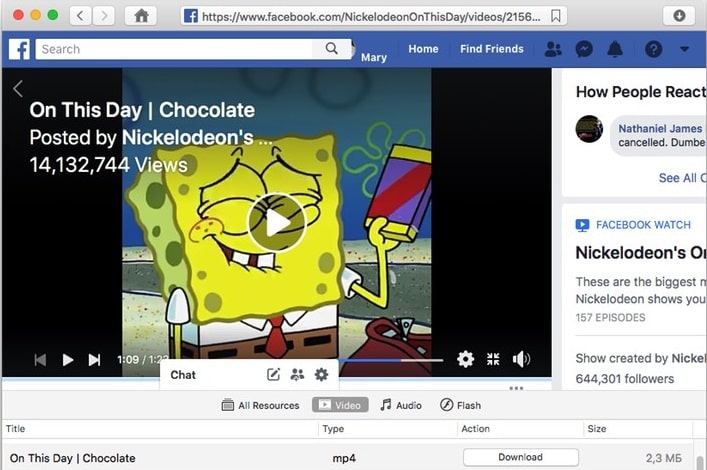Bookmark the page using bookmark icon
The image size is (707, 470).
click(x=556, y=17)
